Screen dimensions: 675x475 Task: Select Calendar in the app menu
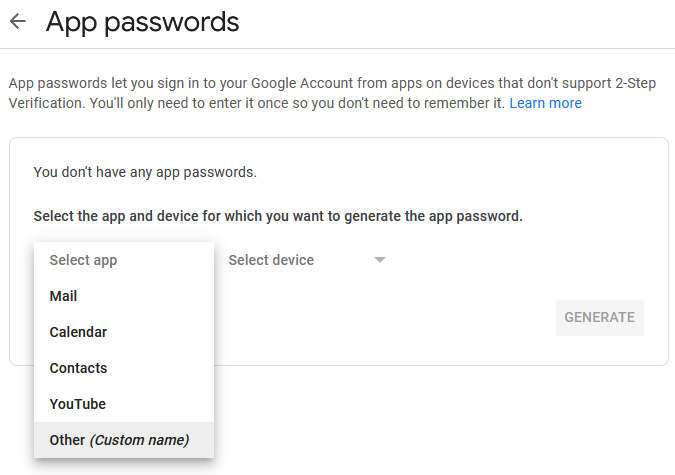click(78, 332)
